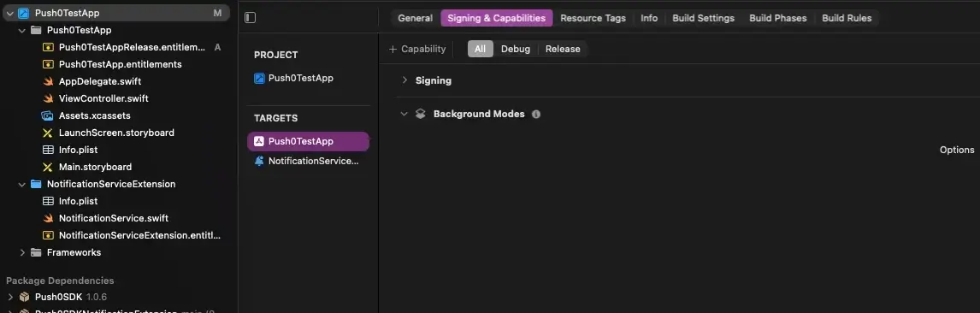
Task: Open ViewController.swift file name
Action: (x=103, y=98)
